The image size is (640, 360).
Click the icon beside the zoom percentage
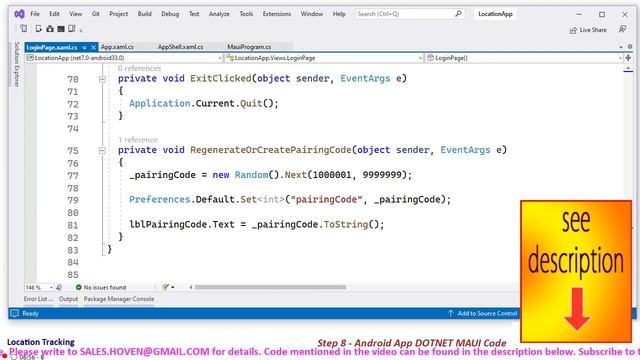coord(59,287)
